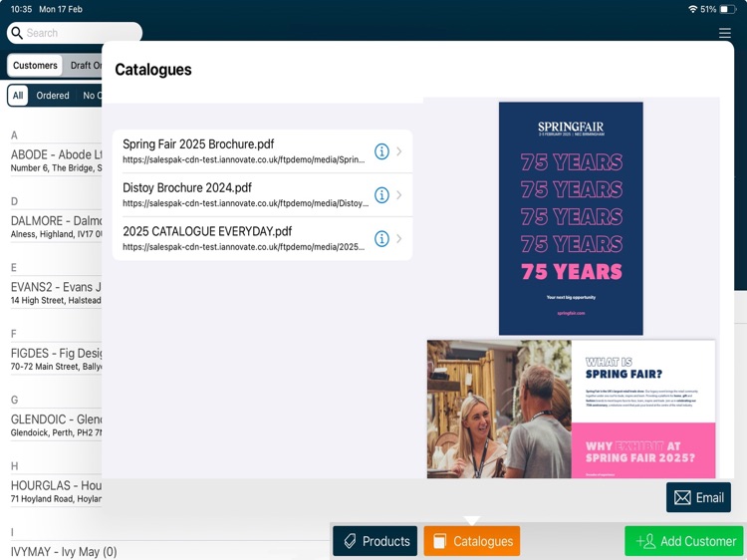Select the Ordered filter
Image resolution: width=747 pixels, height=560 pixels.
(x=53, y=96)
